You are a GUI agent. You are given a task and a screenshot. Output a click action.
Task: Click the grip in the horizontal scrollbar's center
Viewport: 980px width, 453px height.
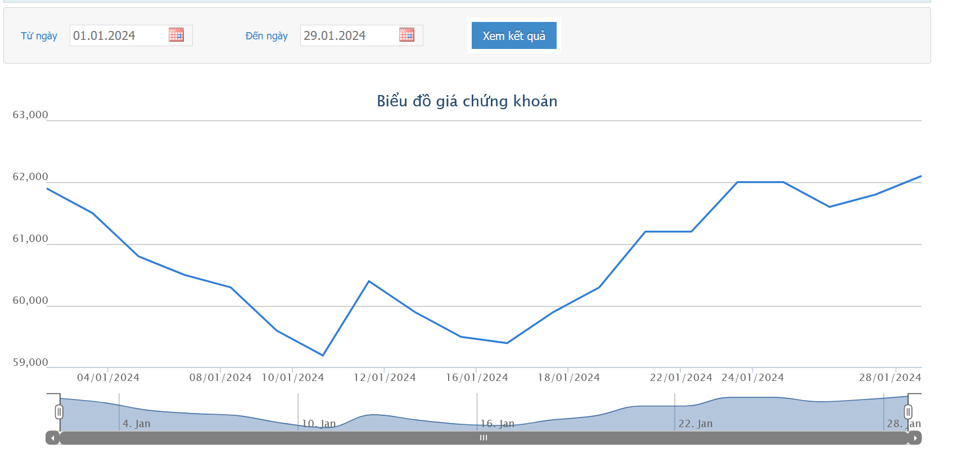pos(484,438)
